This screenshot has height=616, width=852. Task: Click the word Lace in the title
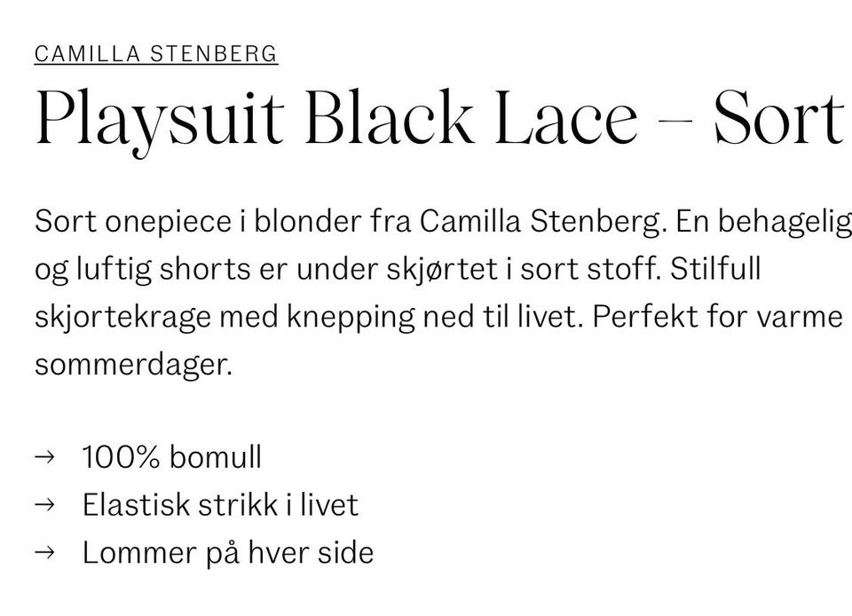tap(565, 118)
